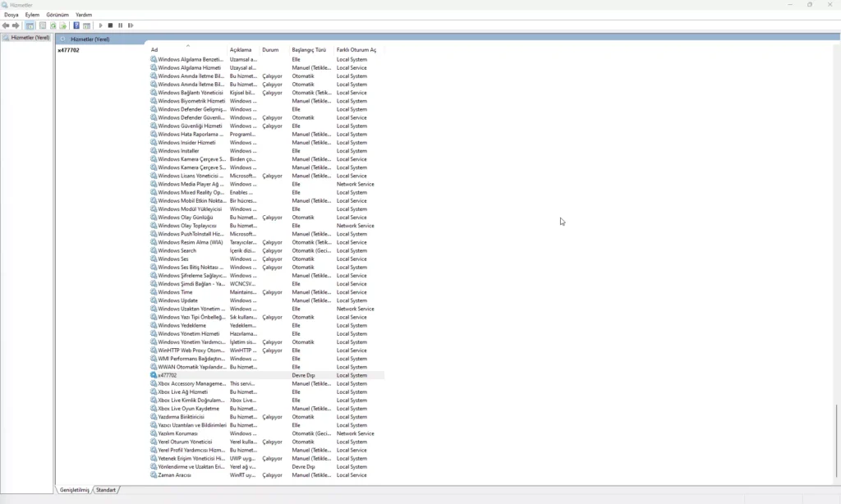The image size is (841, 504).
Task: Click the Refresh toolbar icon
Action: coord(53,25)
